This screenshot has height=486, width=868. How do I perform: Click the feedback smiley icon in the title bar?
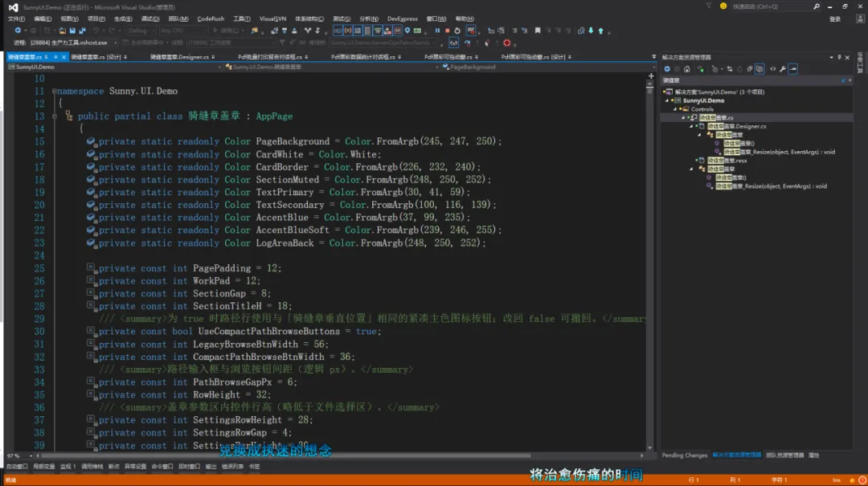723,6
